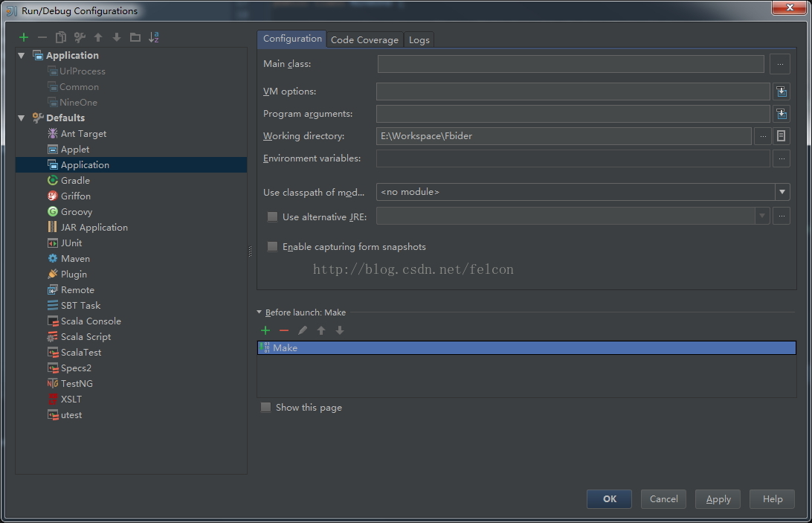Sort configurations alphabetically

[x=154, y=37]
